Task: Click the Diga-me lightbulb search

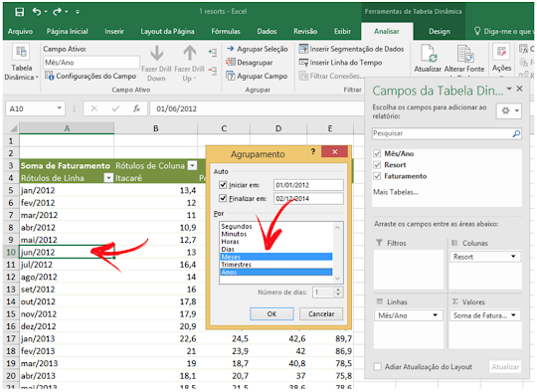Action: click(x=477, y=31)
